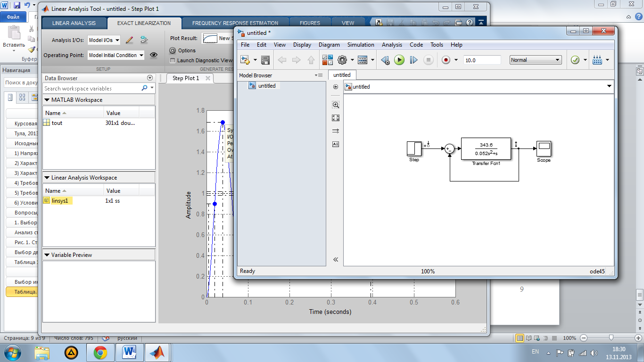Switch to Word from the taskbar

[x=129, y=352]
